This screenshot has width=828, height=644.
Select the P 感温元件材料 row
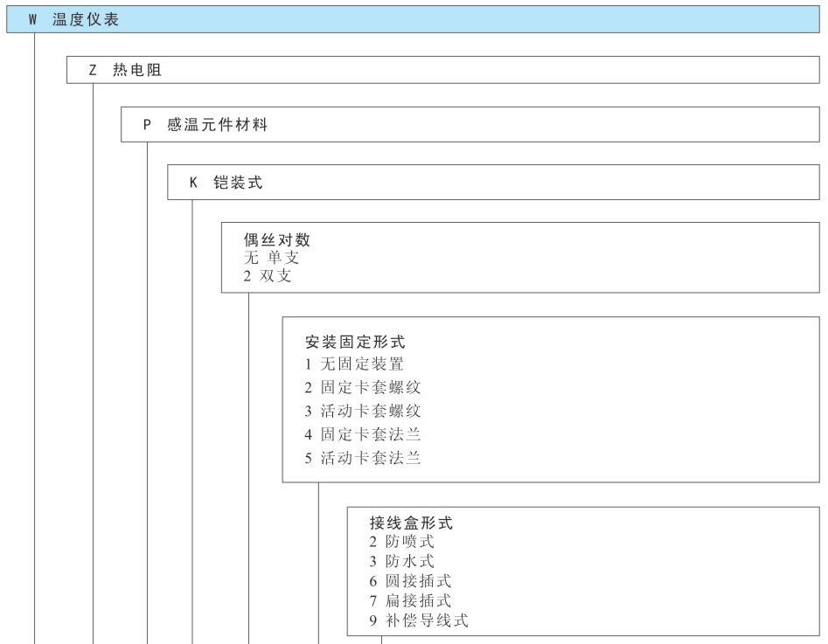205,125
